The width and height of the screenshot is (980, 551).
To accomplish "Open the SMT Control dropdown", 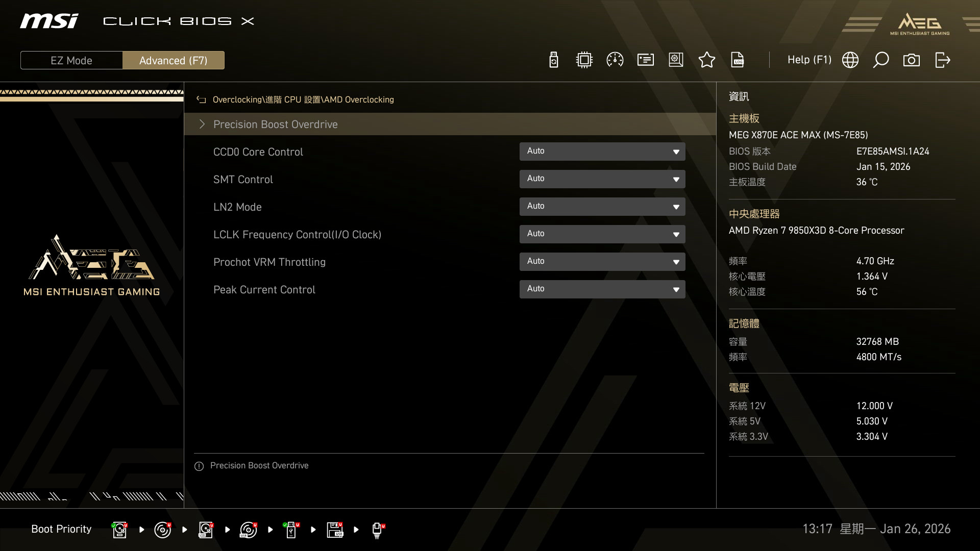I will [602, 179].
